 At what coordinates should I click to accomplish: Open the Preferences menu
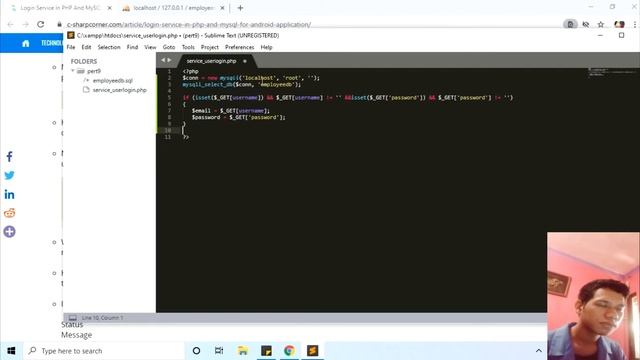pyautogui.click(x=240, y=47)
